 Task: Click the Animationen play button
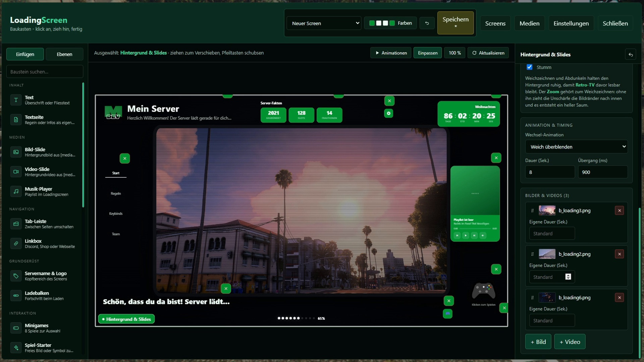[391, 53]
